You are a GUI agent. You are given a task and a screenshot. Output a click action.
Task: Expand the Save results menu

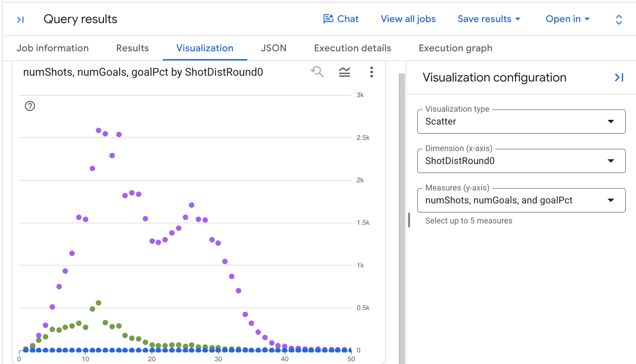489,19
